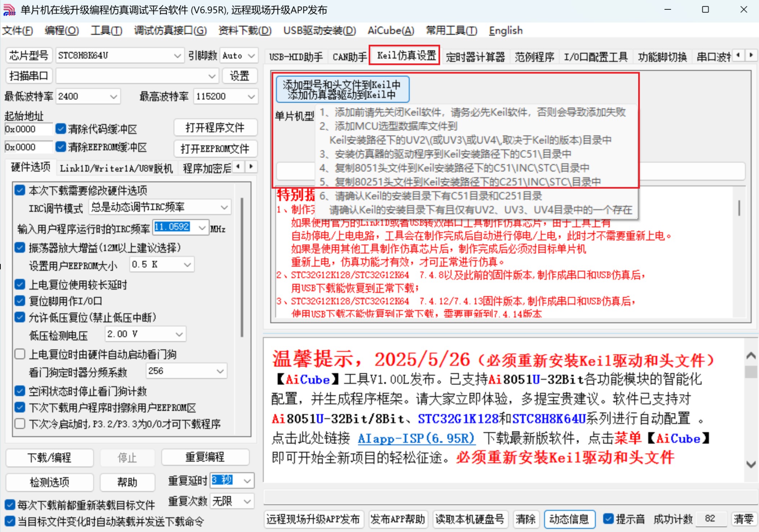Toggle 当目标文件变化时自动装载 checkbox

[x=10, y=521]
